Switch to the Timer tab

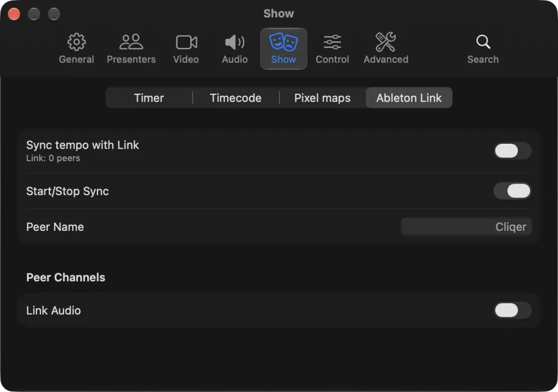coord(149,98)
